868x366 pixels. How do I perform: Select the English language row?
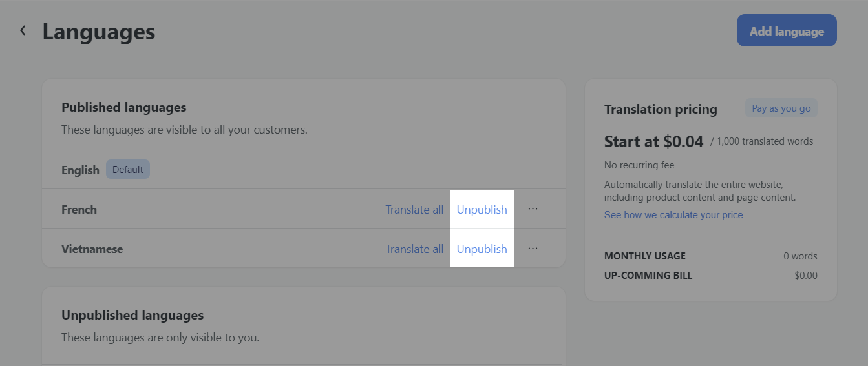pos(80,170)
